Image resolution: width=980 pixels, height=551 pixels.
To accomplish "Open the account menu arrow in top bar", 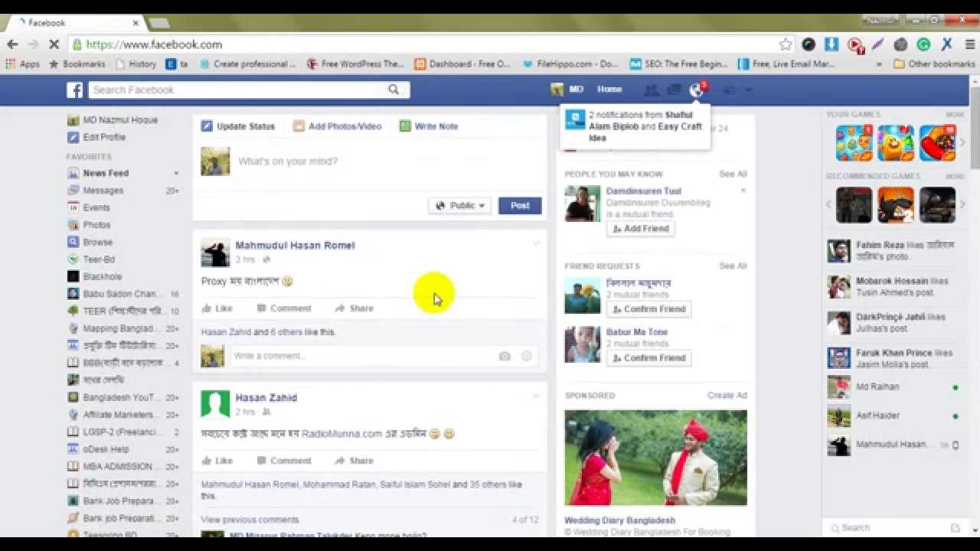I will tap(749, 90).
